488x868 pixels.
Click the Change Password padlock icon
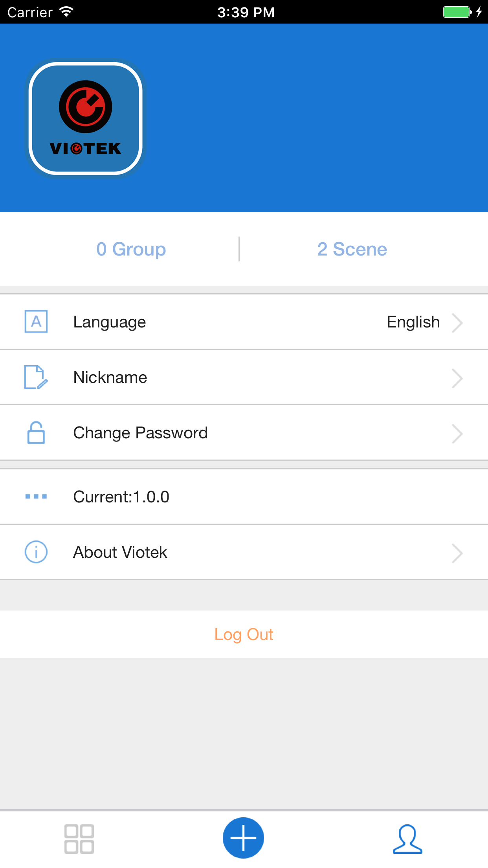pos(36,433)
